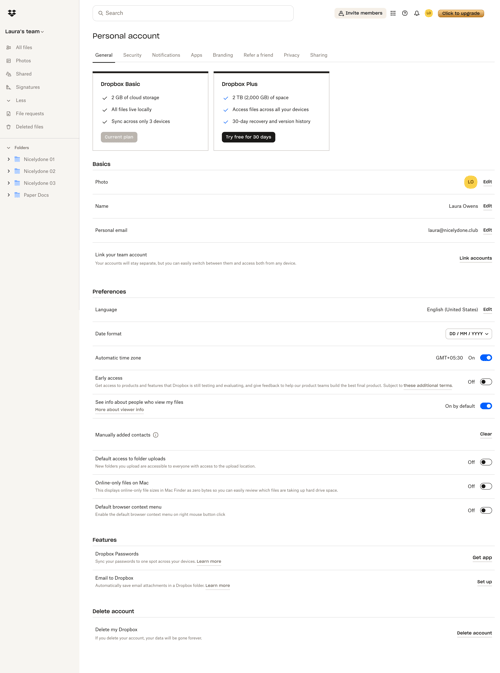Open the Signatures sidebar icon
Screen dimensions: 500x673
point(9,87)
